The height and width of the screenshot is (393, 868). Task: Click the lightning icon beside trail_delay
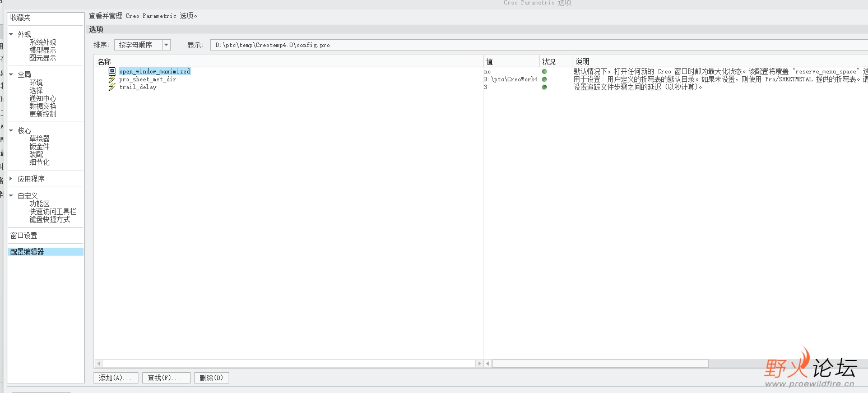(112, 87)
